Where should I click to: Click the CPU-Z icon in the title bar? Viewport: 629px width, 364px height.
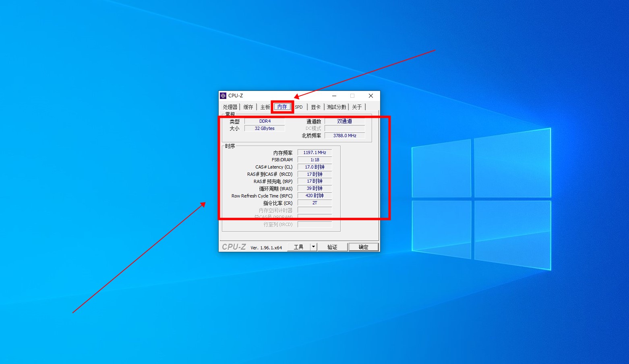[223, 96]
